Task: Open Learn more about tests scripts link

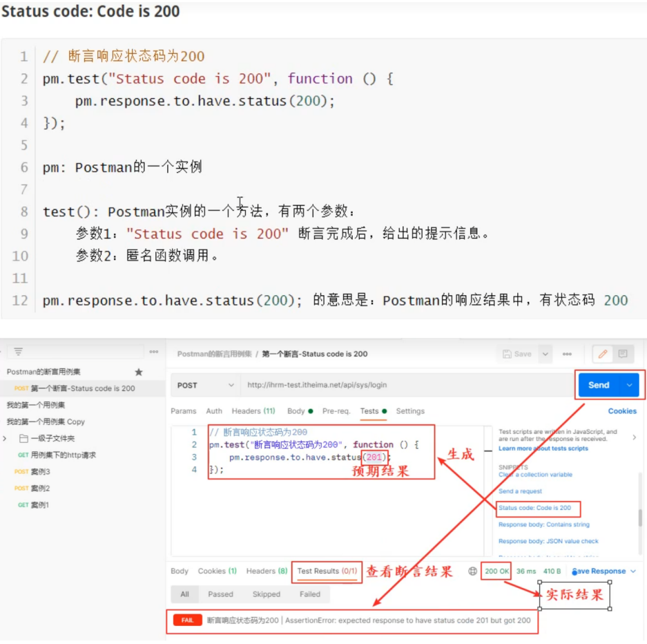Action: (x=543, y=448)
